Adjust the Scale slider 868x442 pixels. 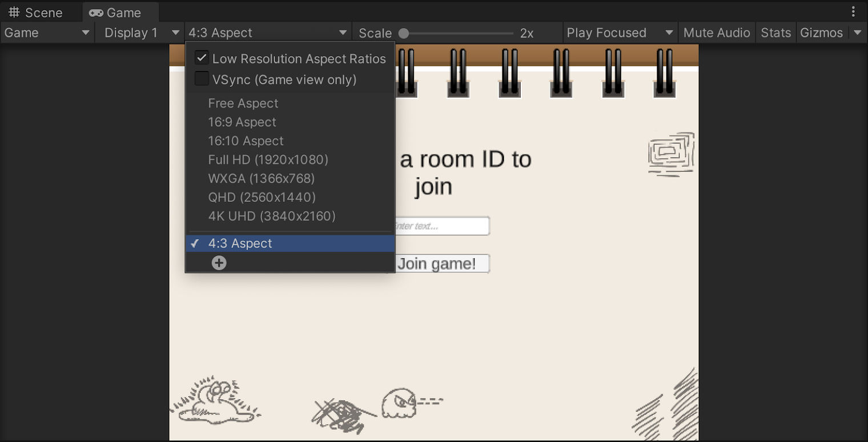click(405, 33)
